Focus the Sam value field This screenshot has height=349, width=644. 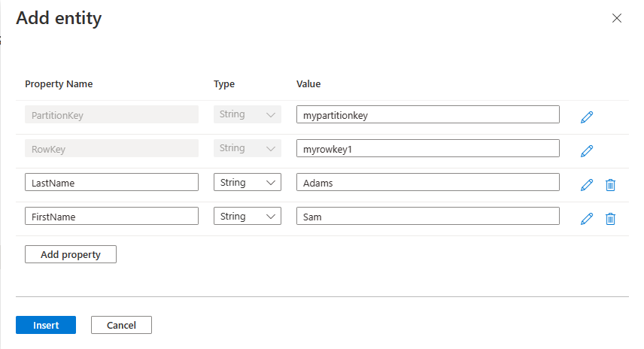click(x=428, y=216)
